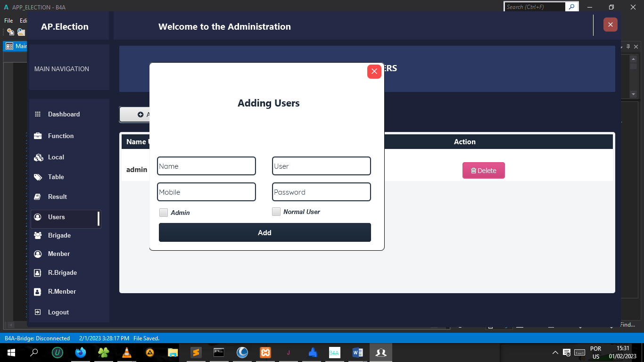Open the Windows Start menu
This screenshot has height=362, width=644.
(11, 352)
